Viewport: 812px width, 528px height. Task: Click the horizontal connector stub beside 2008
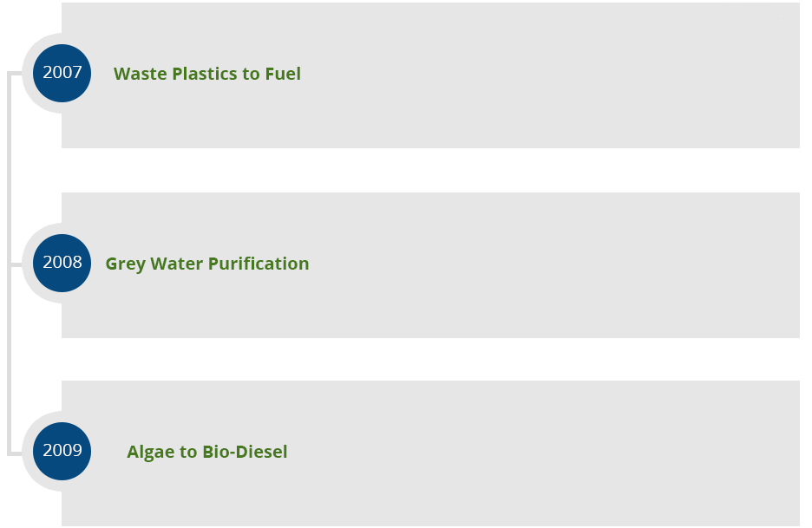click(x=16, y=264)
